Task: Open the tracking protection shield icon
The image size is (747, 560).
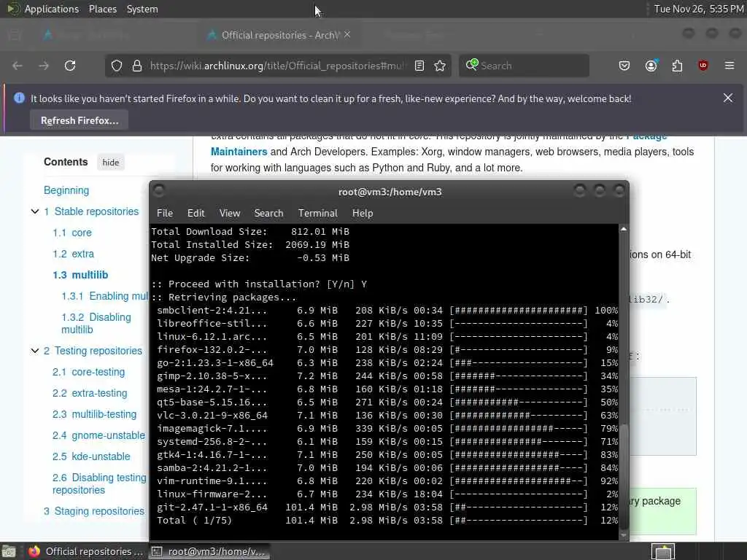Action: (117, 66)
